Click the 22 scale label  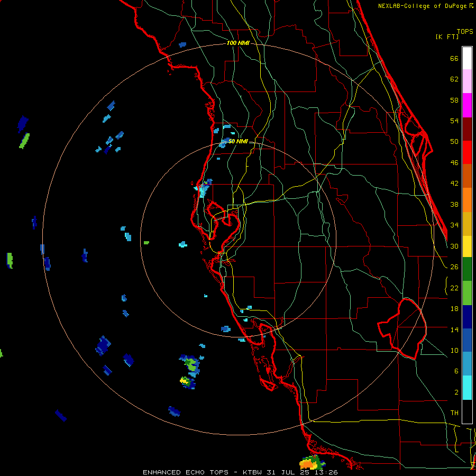point(454,288)
